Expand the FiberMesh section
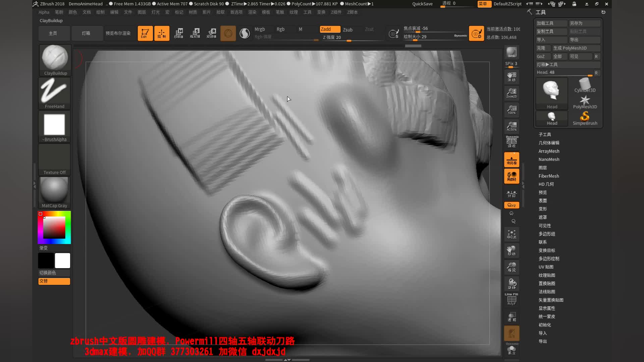Screen dimensions: 644x362 tap(549, 176)
